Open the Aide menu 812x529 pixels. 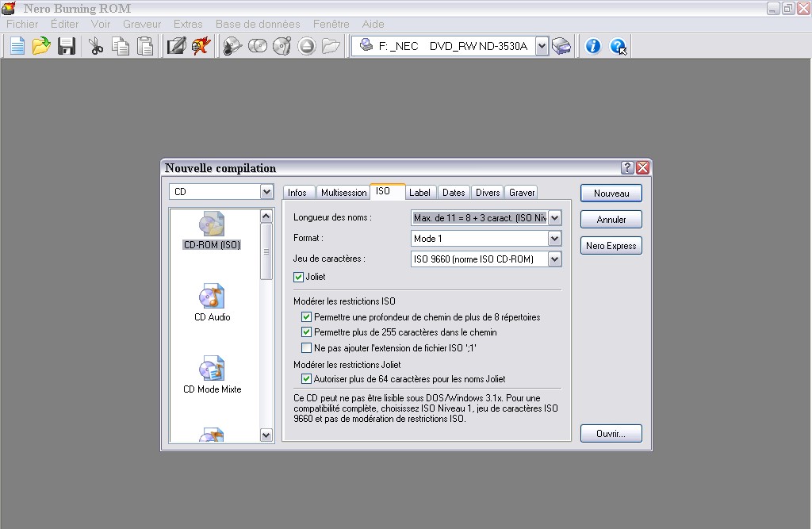coord(373,24)
